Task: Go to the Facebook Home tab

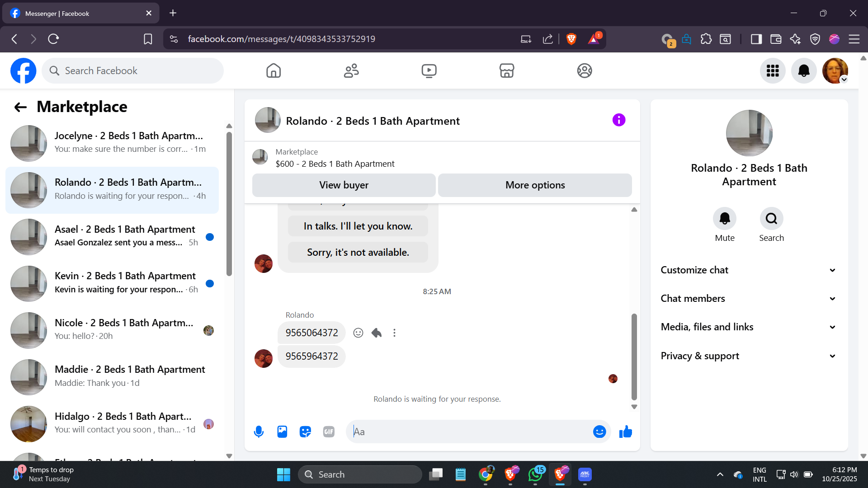Action: tap(274, 71)
